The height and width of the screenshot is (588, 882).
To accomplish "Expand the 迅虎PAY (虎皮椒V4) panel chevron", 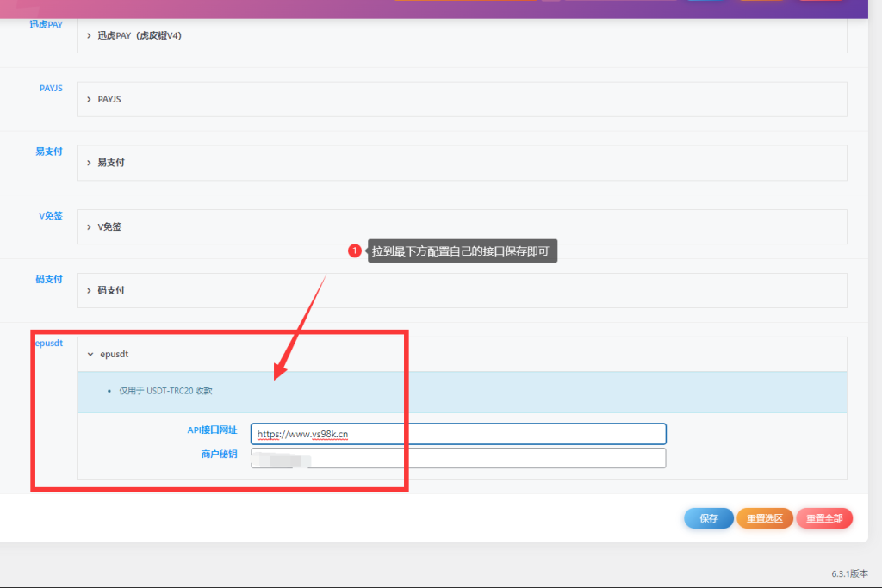I will [x=89, y=35].
